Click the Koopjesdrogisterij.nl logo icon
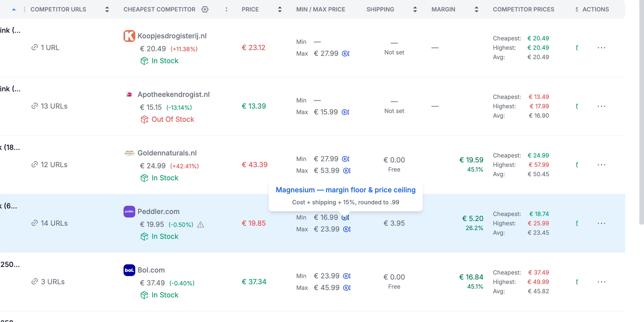The image size is (644, 322). pyautogui.click(x=129, y=36)
